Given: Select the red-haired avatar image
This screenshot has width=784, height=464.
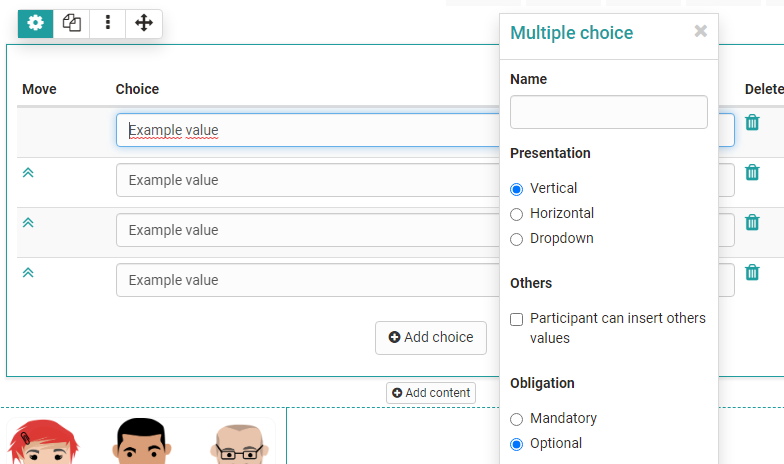Looking at the screenshot, I should tap(44, 442).
